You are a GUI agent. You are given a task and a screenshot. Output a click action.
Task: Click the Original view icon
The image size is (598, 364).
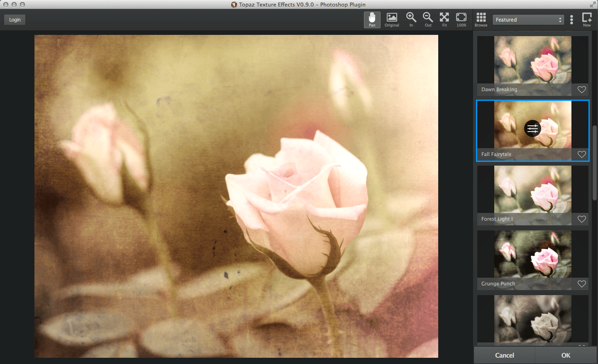pyautogui.click(x=391, y=20)
